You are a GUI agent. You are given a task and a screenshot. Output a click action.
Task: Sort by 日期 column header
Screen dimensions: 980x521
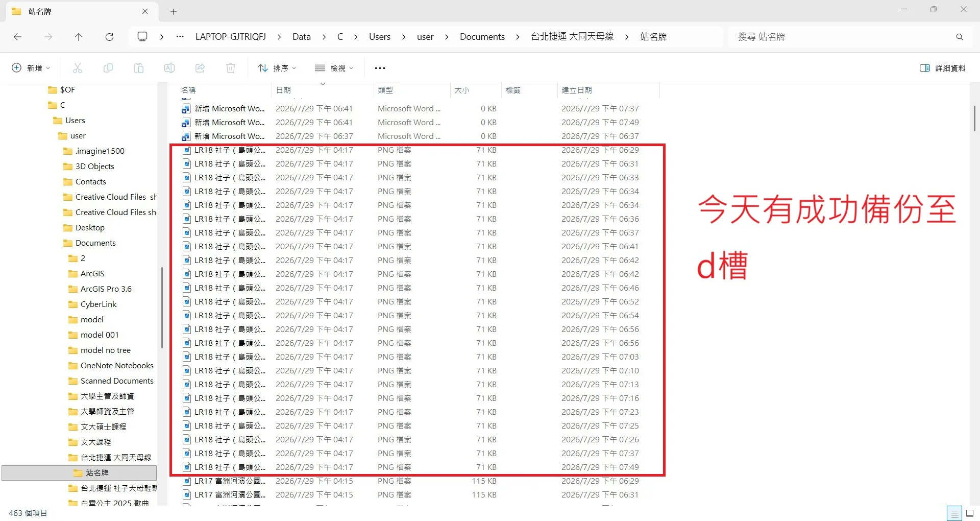(323, 90)
